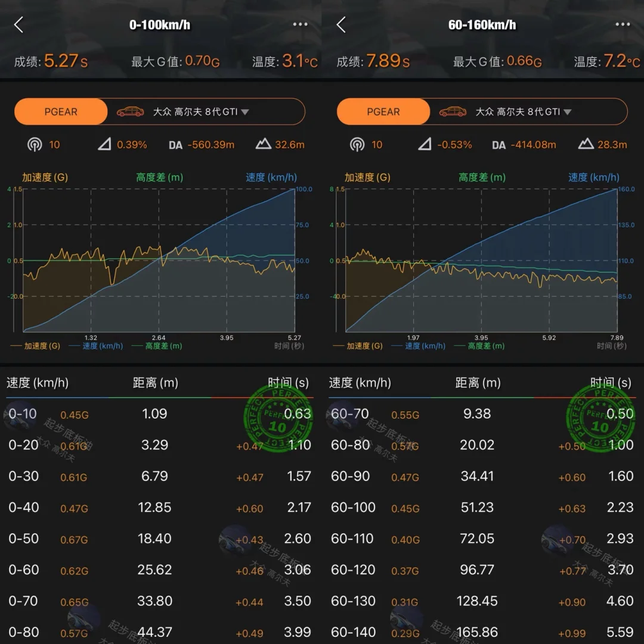The image size is (644, 644).
Task: Select the 0-10 speed row
Action: click(x=160, y=414)
